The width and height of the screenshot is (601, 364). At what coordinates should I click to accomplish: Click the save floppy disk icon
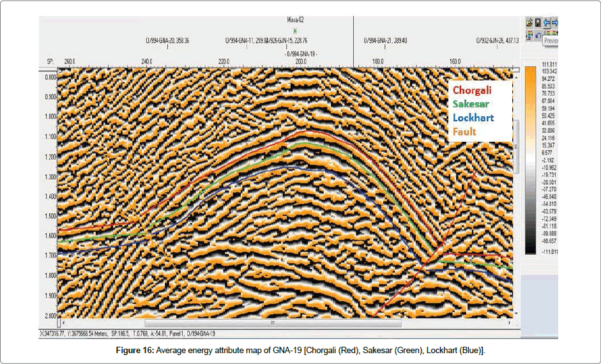(x=538, y=22)
